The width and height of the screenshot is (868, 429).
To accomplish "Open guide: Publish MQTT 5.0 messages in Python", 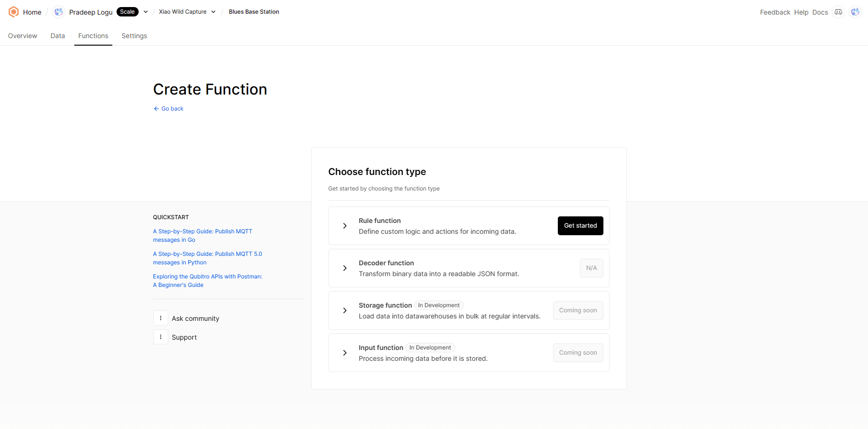I will pos(207,258).
